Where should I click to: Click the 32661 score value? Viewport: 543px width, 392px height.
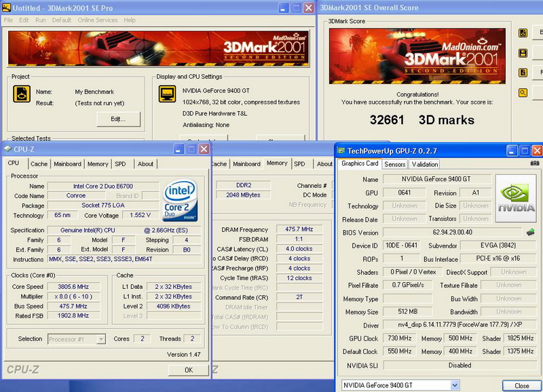[387, 120]
